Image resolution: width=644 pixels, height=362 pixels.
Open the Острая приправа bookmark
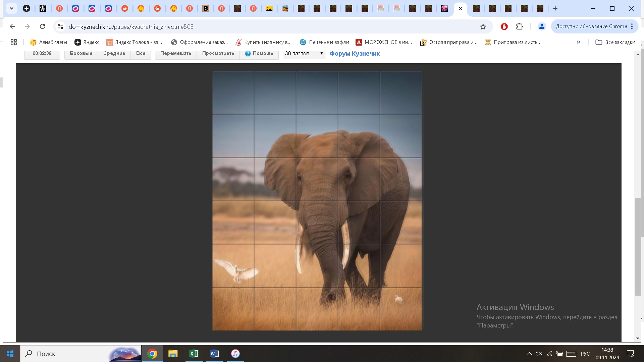[449, 42]
